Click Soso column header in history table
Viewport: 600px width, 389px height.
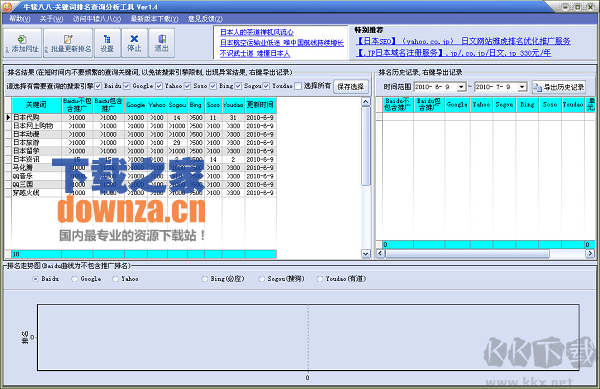pos(550,104)
